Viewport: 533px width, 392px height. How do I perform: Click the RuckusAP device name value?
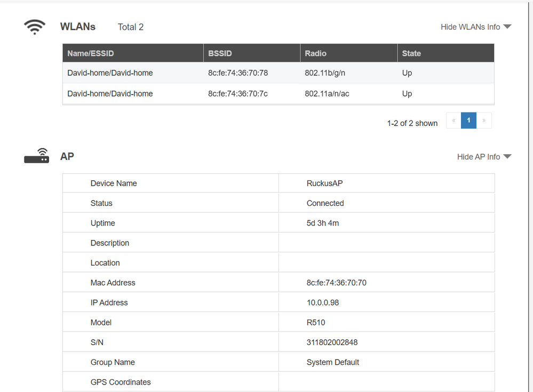point(324,183)
